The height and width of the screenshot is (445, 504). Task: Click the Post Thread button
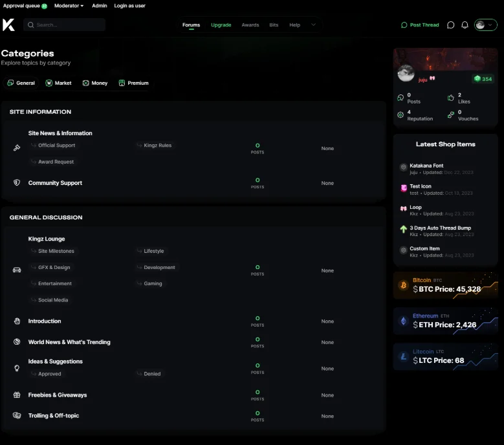pos(420,25)
